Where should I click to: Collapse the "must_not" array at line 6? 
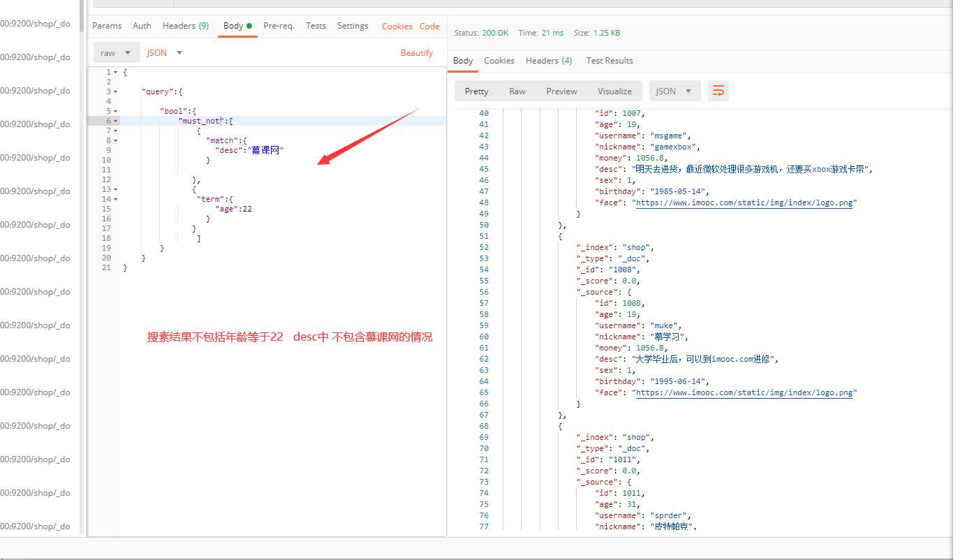tap(115, 121)
